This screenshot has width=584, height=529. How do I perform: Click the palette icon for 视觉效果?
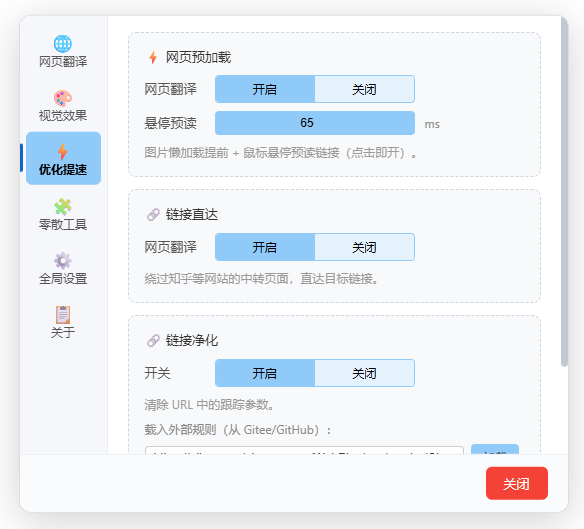63,98
